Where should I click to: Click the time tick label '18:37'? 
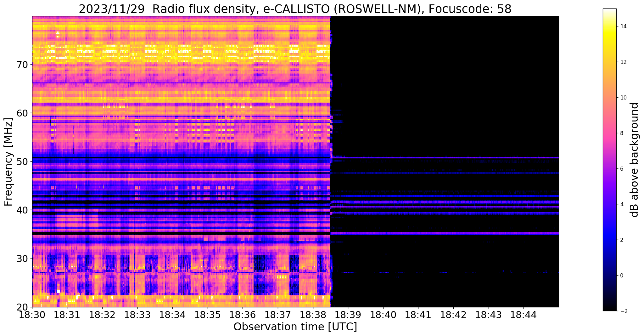tap(278, 315)
